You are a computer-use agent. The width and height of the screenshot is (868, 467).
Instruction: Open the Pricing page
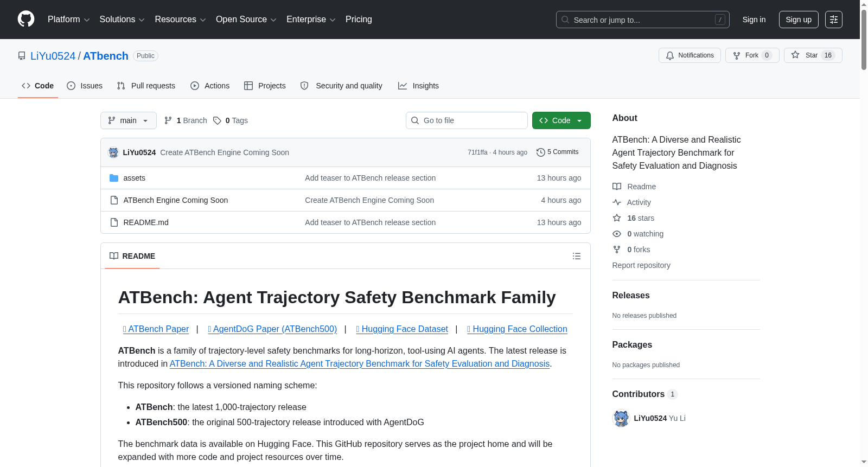coord(359,20)
